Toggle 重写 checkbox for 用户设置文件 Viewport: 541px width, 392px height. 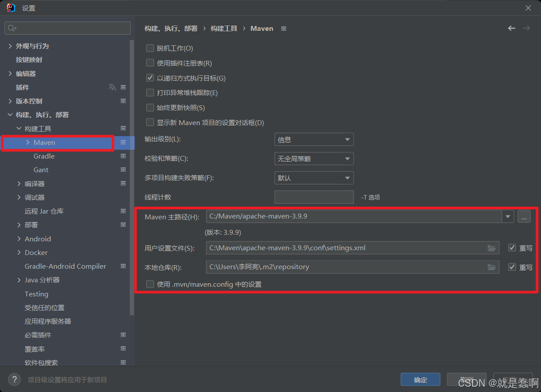pyautogui.click(x=512, y=248)
